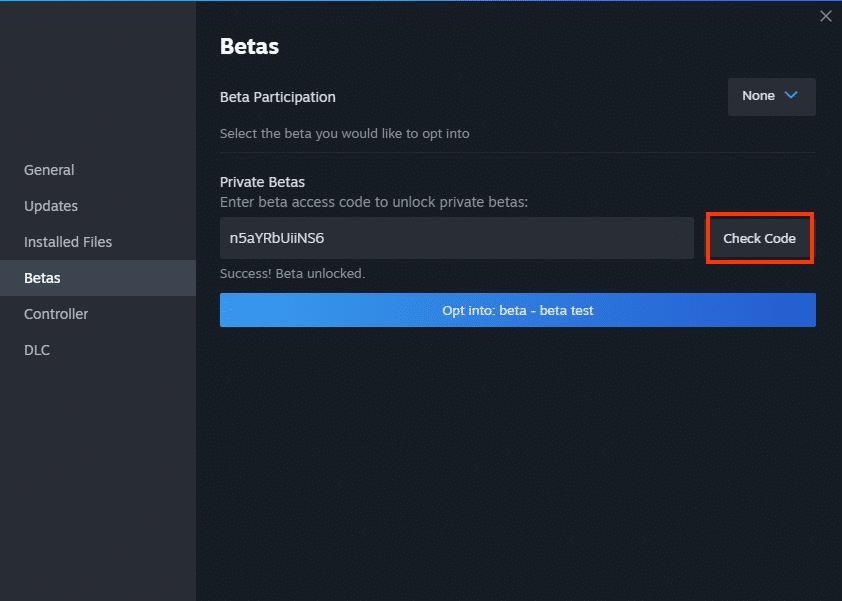Click the 'Private Betas' heading
The height and width of the screenshot is (601, 842).
tap(262, 182)
